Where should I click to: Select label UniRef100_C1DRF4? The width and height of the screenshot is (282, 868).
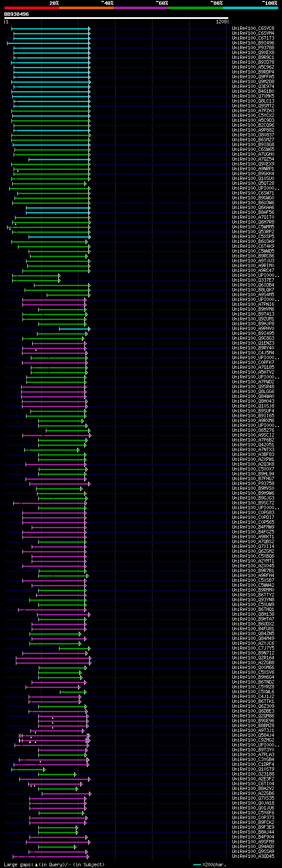(x=253, y=764)
